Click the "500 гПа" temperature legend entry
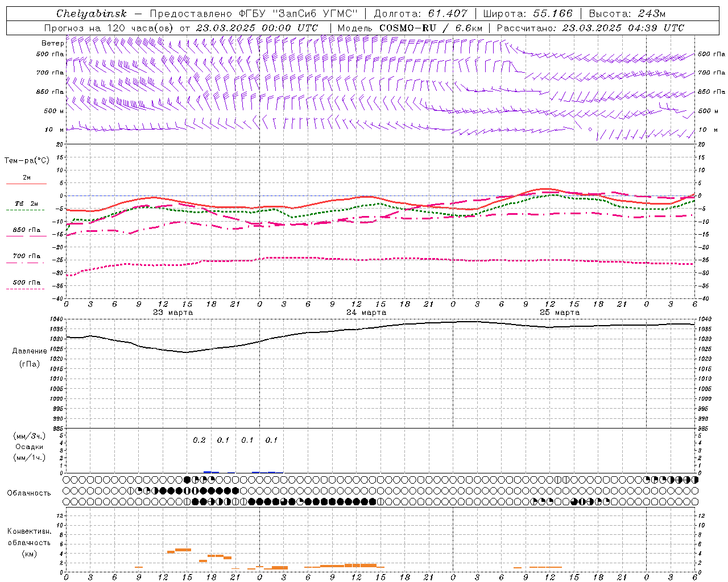This screenshot has width=728, height=582. point(27,282)
